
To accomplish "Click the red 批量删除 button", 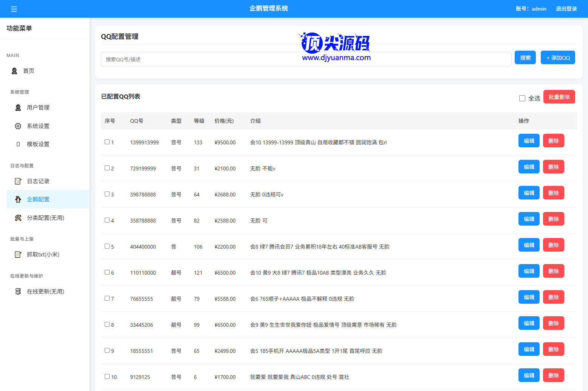I will coord(559,97).
